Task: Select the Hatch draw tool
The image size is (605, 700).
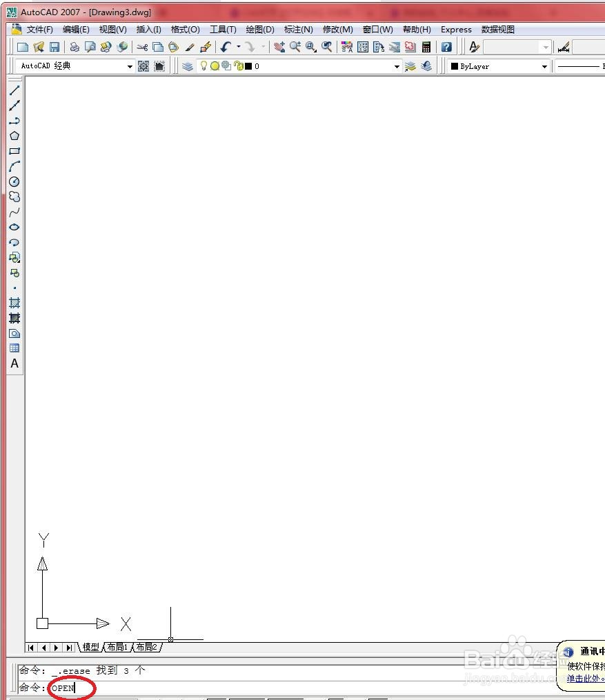Action: tap(14, 303)
